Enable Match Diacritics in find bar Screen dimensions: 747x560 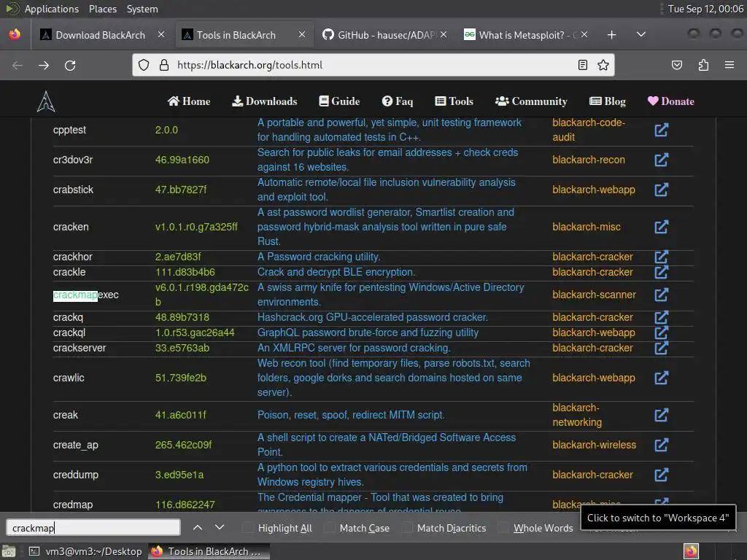[x=444, y=528]
